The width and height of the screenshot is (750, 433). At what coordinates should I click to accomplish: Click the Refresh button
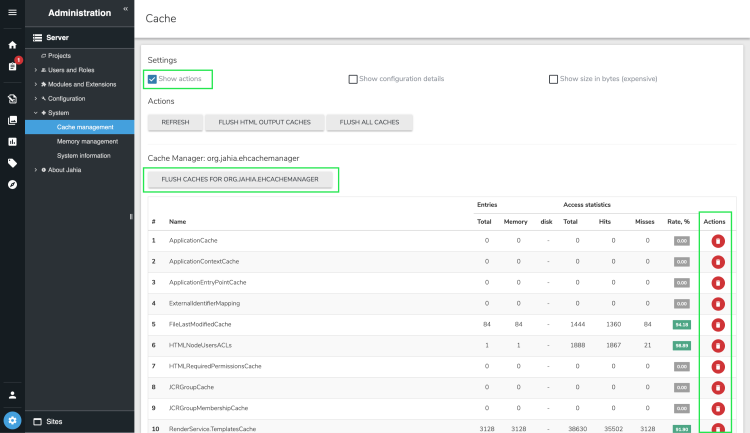click(175, 122)
